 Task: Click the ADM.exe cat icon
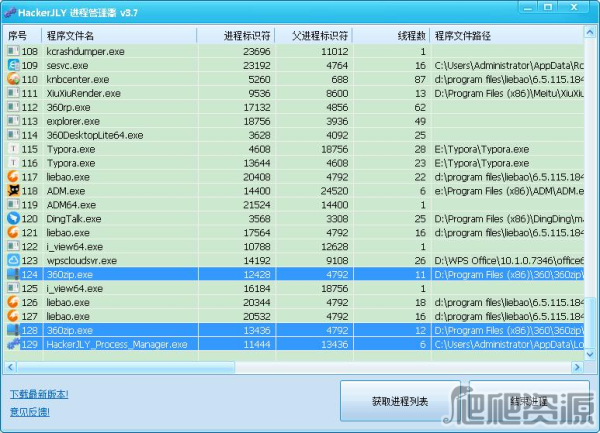tap(13, 191)
